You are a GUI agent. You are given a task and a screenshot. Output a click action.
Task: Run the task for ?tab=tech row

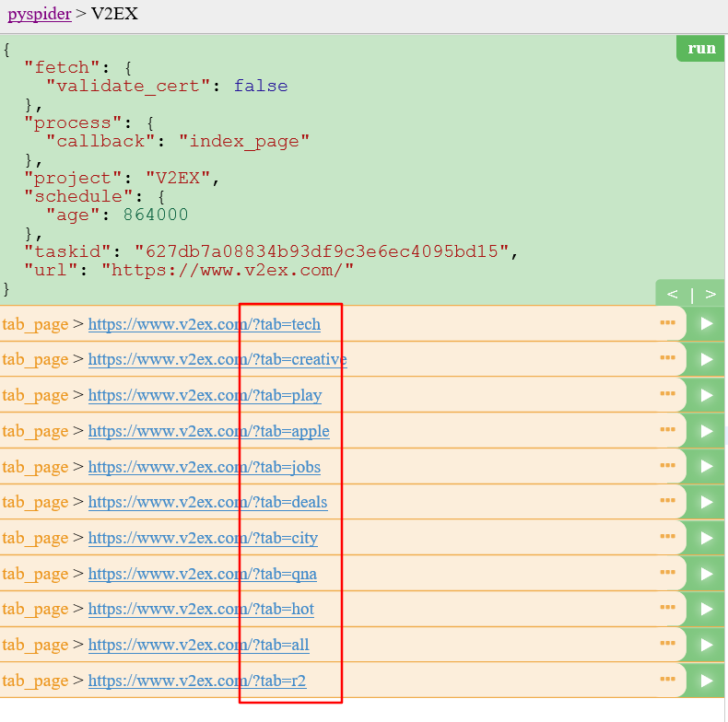point(707,323)
